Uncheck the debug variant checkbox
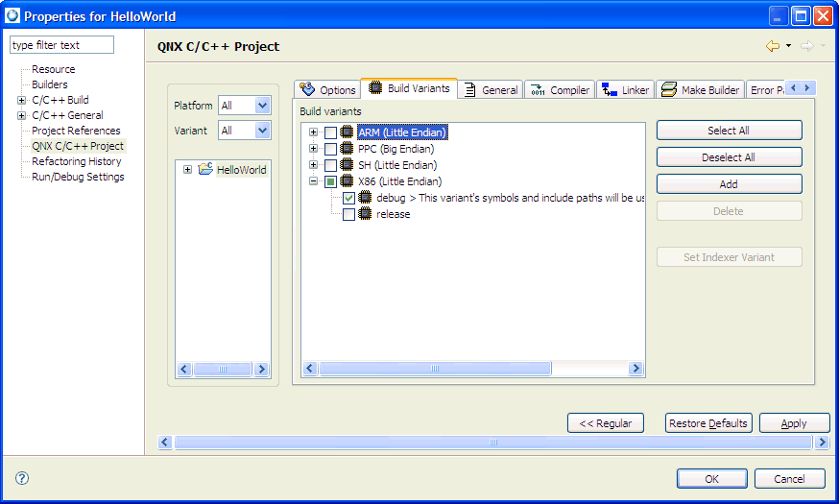839x504 pixels. click(348, 198)
